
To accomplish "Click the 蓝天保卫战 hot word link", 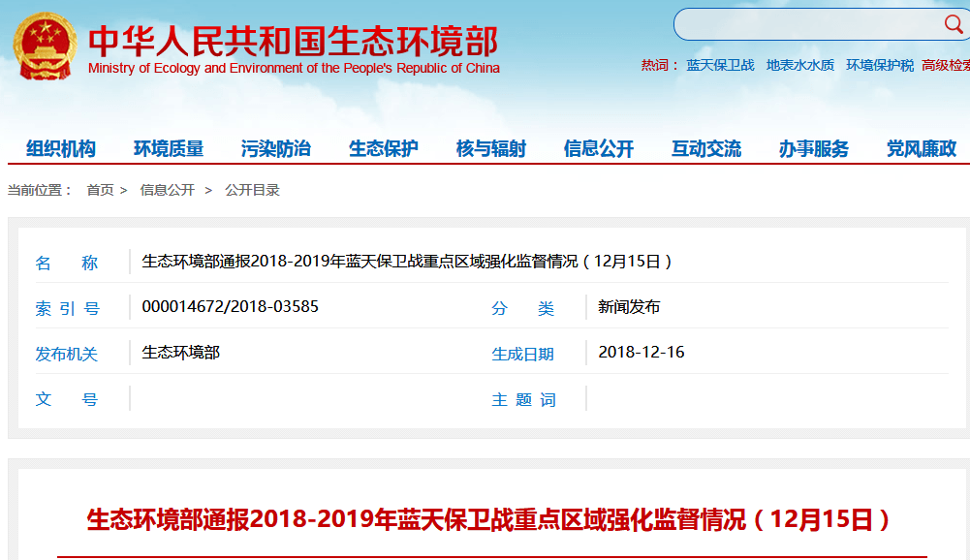I will 720,65.
